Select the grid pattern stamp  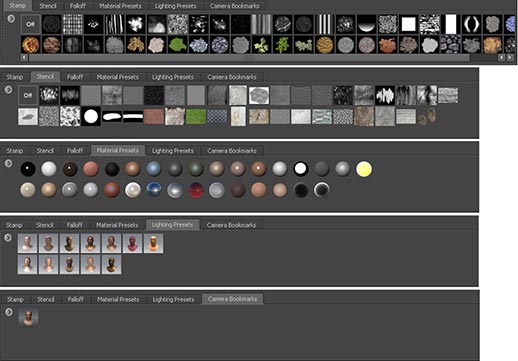point(73,24)
